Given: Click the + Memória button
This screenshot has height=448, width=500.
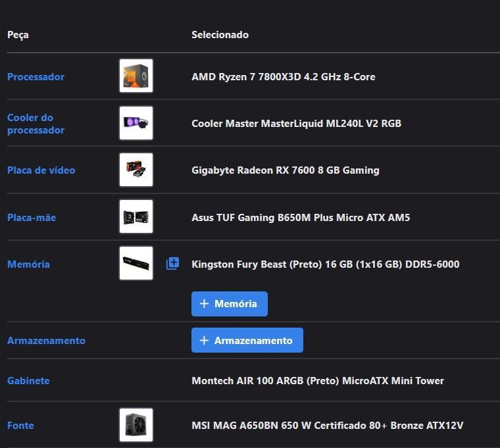Looking at the screenshot, I should click(x=230, y=304).
